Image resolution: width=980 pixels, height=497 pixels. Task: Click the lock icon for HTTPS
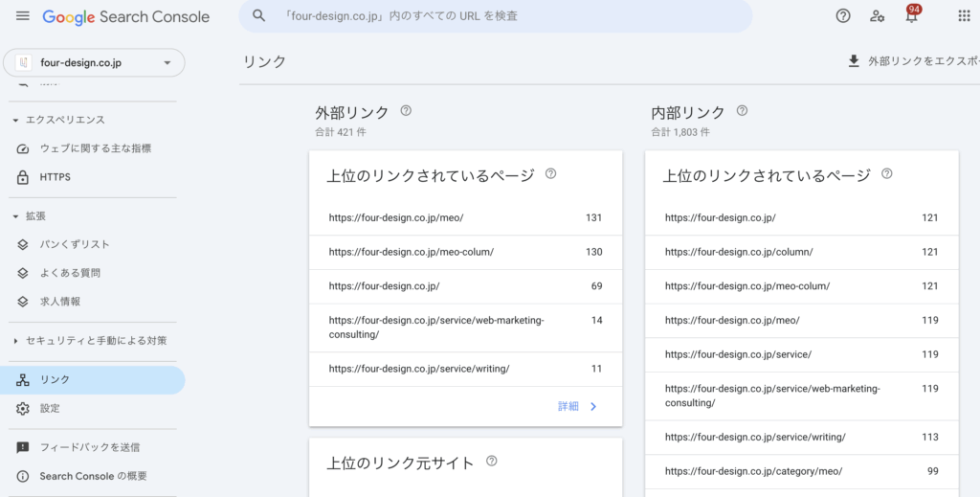[23, 177]
